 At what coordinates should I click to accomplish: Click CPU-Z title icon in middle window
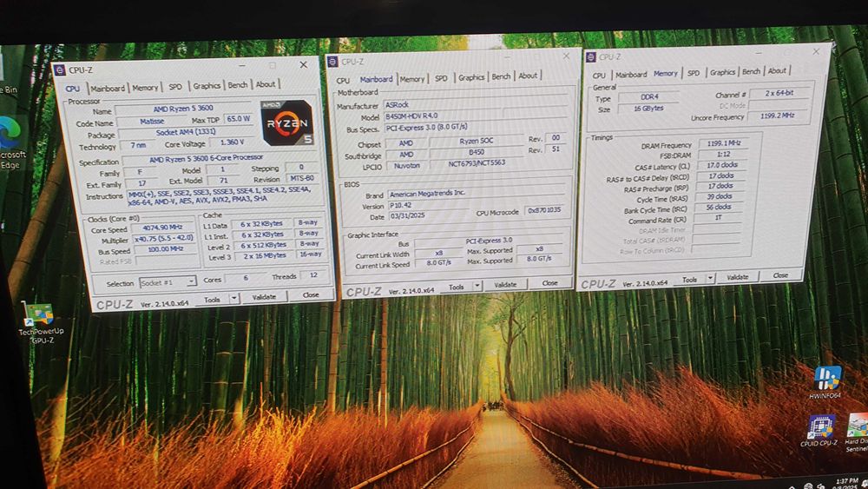332,62
